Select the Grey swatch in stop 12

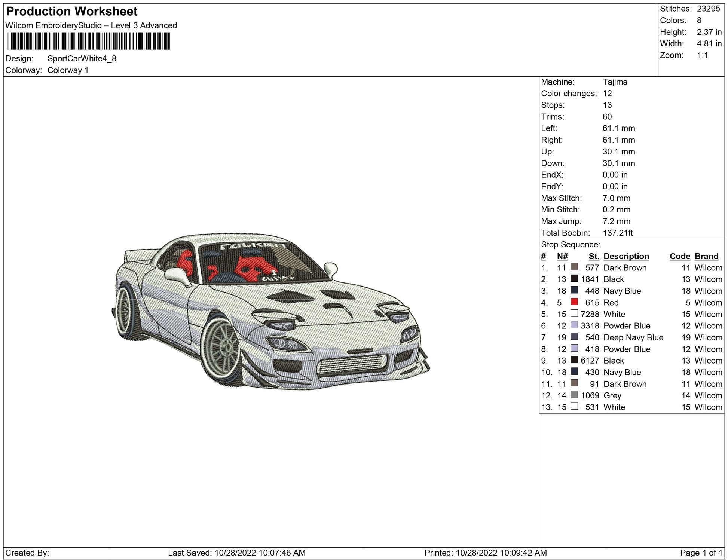point(574,395)
